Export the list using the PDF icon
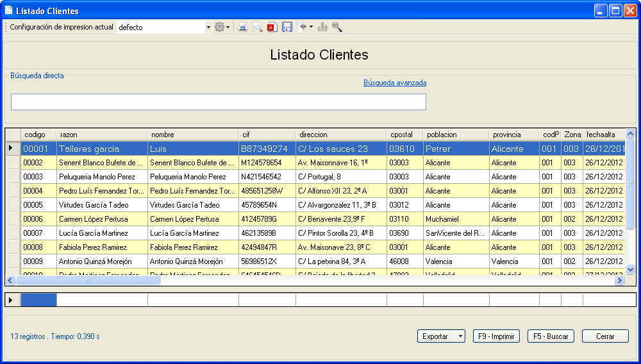The image size is (641, 364). [x=272, y=27]
